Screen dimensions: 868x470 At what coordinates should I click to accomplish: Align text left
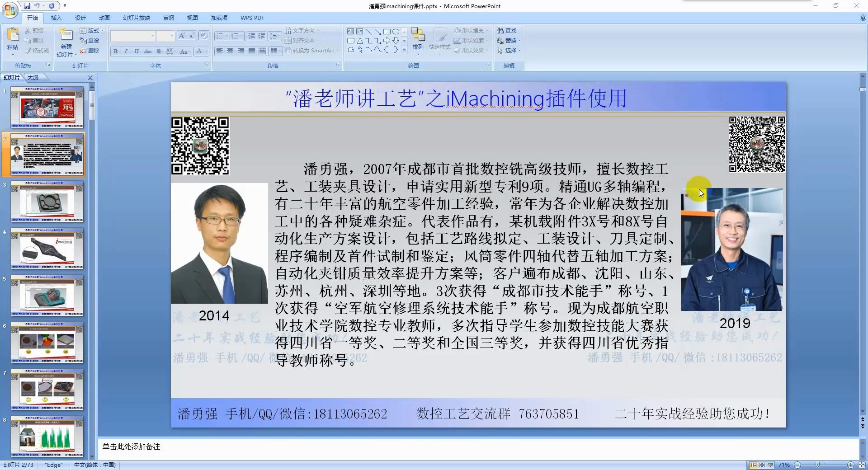click(219, 51)
